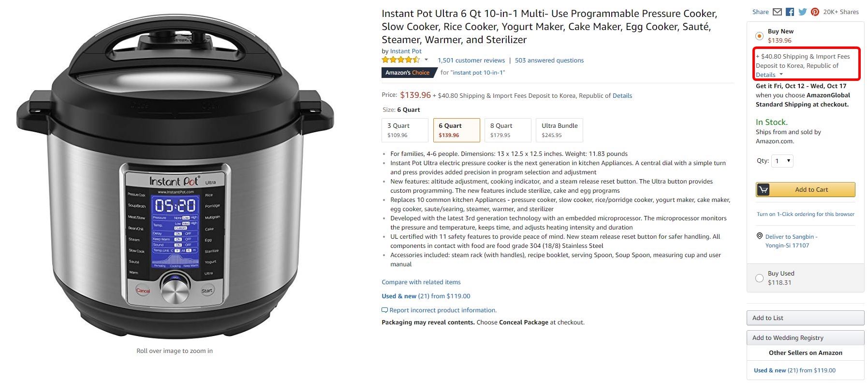This screenshot has width=868, height=383.
Task: Choose the 8 Quart size option
Action: tap(508, 130)
